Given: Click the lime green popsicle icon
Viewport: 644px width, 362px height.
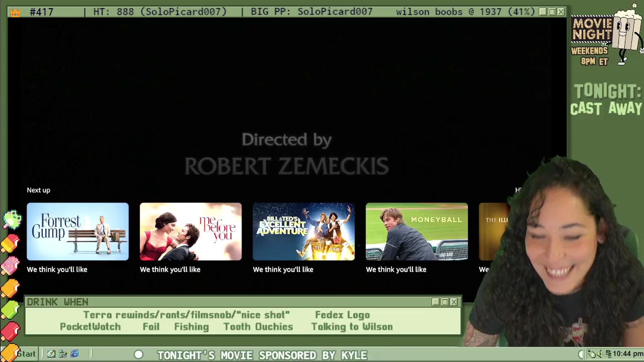Looking at the screenshot, I should pos(10,309).
